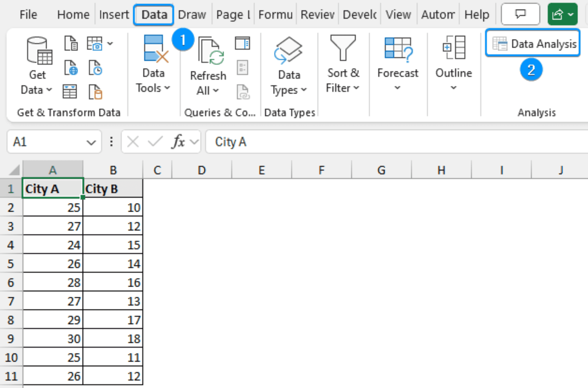Launch the Data Analysis tool
This screenshot has height=388, width=588.
tap(533, 44)
